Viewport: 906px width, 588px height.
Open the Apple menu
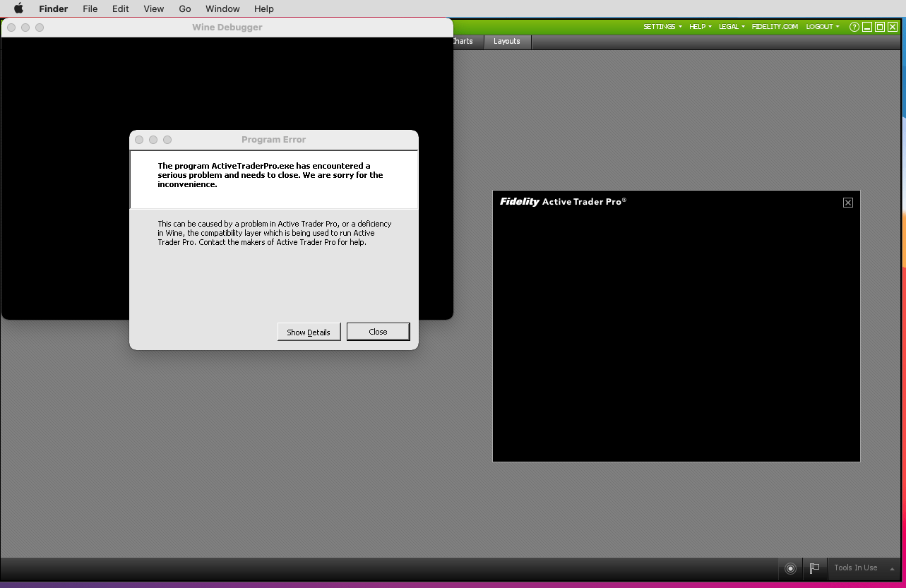point(19,8)
